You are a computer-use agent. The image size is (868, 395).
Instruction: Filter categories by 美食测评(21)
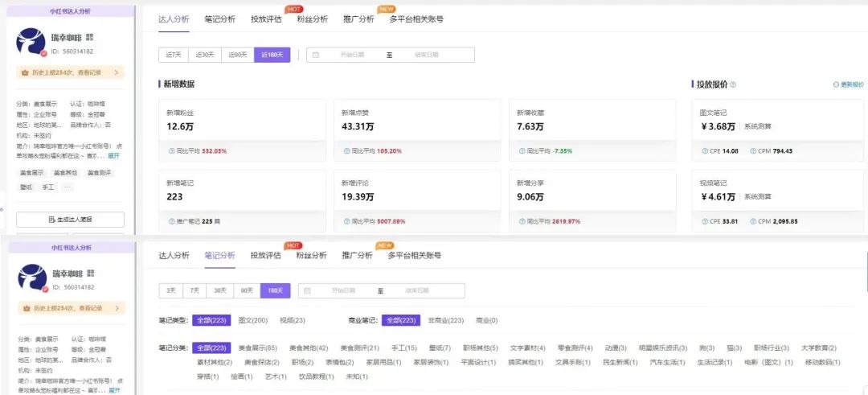tap(360, 348)
